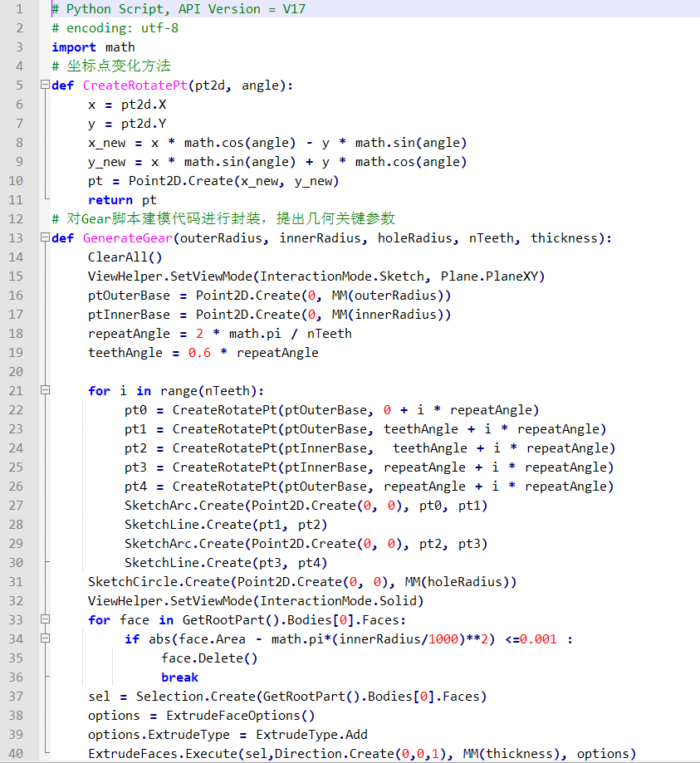Click 'InteractionMode.Solid' on line 32
Image resolution: width=700 pixels, height=763 pixels.
[338, 601]
